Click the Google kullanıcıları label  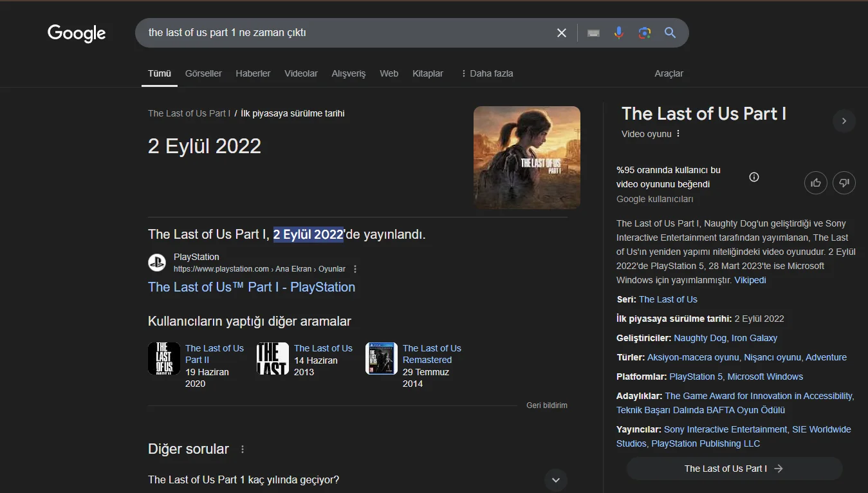pyautogui.click(x=655, y=199)
